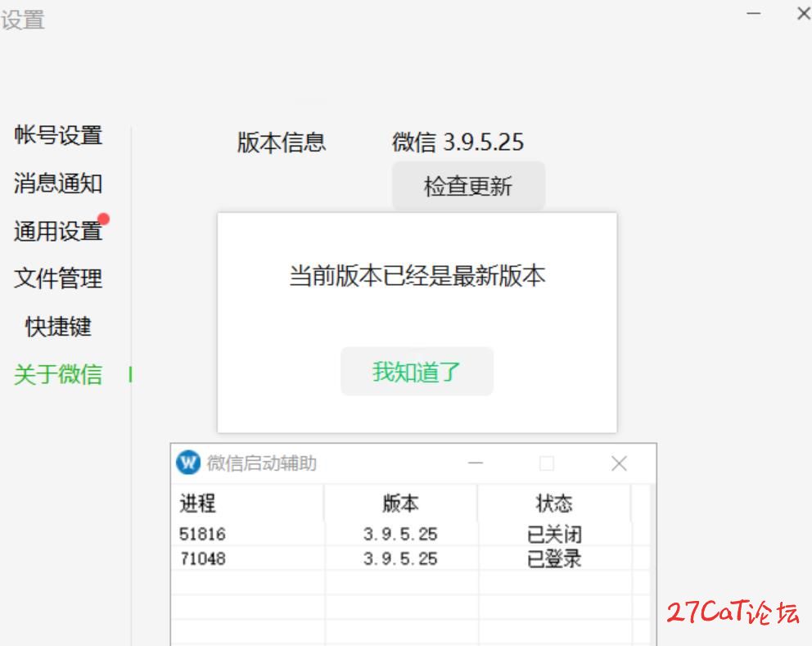Close the 微信启动辅助 window
Screen dimensions: 812x646
click(619, 463)
